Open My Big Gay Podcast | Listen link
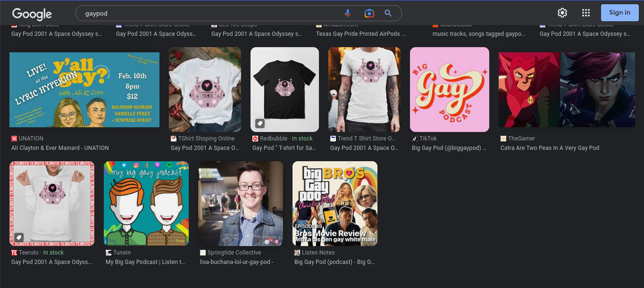The height and width of the screenshot is (288, 644). coord(145,262)
